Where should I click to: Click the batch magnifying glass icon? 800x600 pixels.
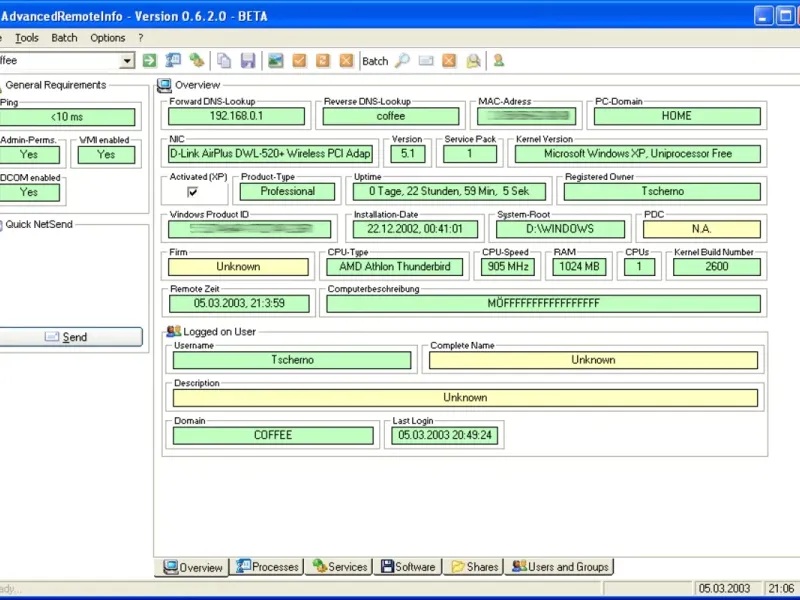point(402,61)
